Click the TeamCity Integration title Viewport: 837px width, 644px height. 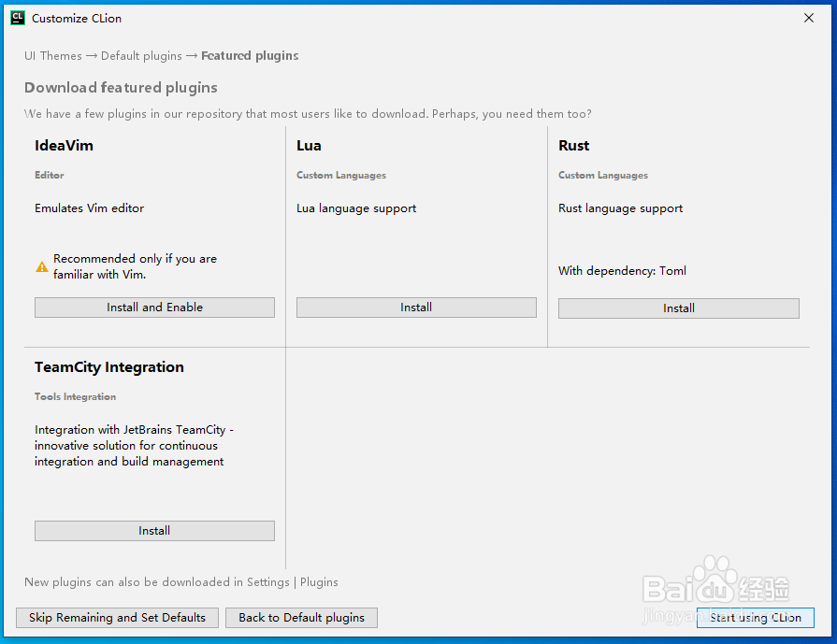tap(109, 367)
